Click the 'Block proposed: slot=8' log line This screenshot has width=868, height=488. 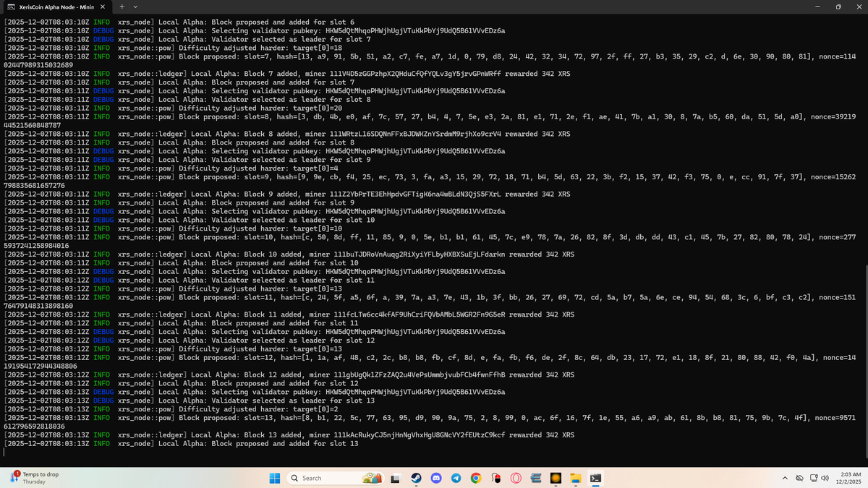point(430,116)
